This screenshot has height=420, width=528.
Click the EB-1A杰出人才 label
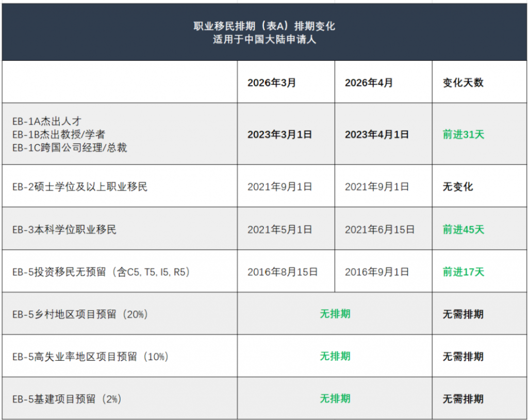pyautogui.click(x=47, y=121)
